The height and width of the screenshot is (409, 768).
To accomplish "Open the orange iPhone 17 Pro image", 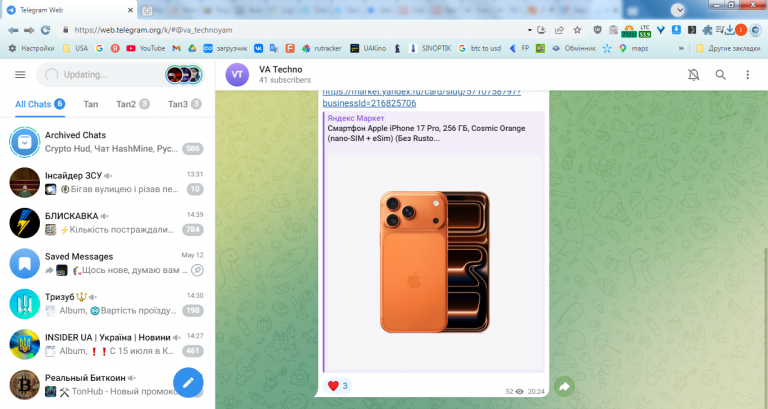I will (434, 262).
